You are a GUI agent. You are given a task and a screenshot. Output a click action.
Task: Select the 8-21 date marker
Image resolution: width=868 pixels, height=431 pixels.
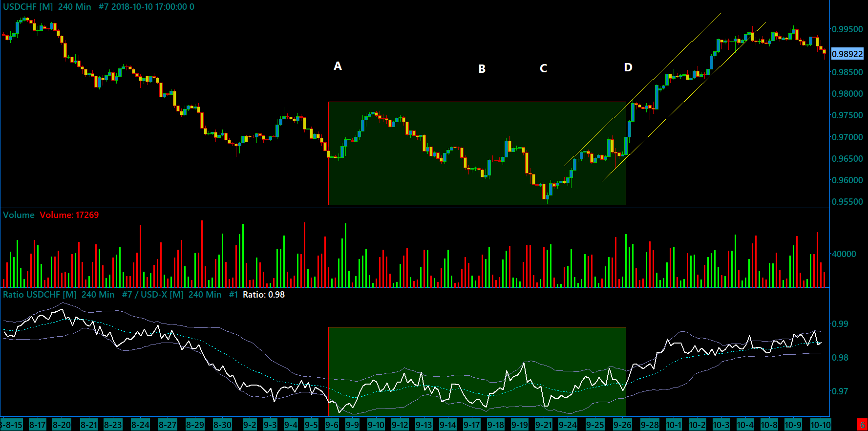[x=89, y=425]
